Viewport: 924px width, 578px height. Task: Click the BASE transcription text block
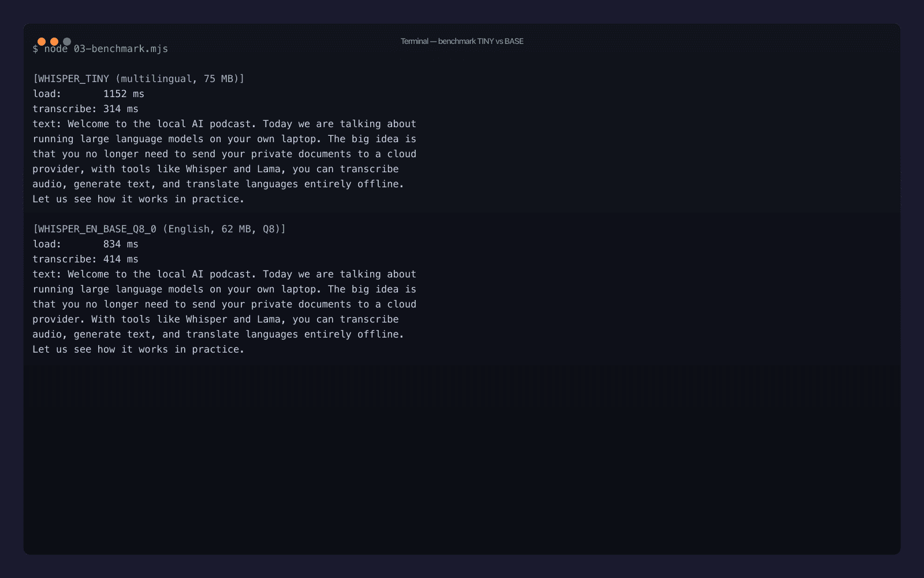tap(224, 312)
